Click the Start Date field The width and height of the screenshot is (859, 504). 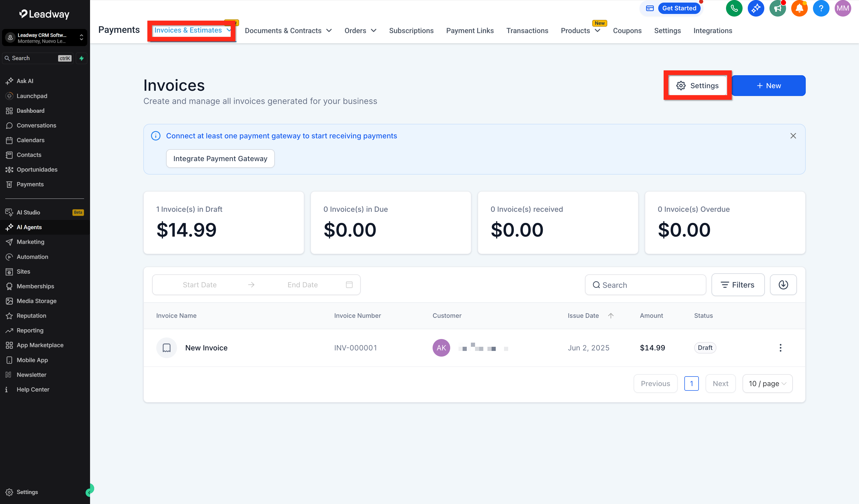[x=199, y=284]
